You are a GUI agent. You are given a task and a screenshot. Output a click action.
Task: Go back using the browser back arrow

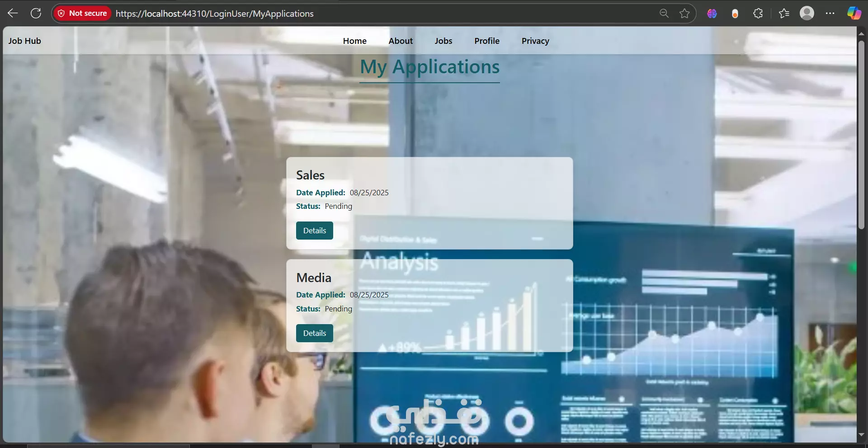pos(13,13)
